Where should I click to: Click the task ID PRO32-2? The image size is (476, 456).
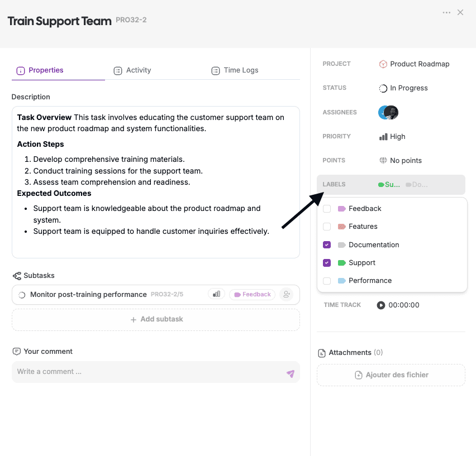coord(131,20)
